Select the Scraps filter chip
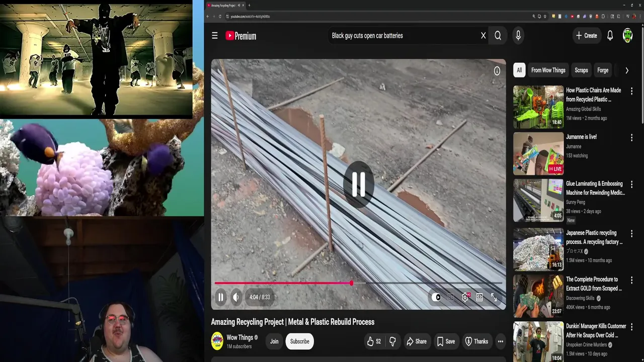The width and height of the screenshot is (644, 362). pos(581,70)
